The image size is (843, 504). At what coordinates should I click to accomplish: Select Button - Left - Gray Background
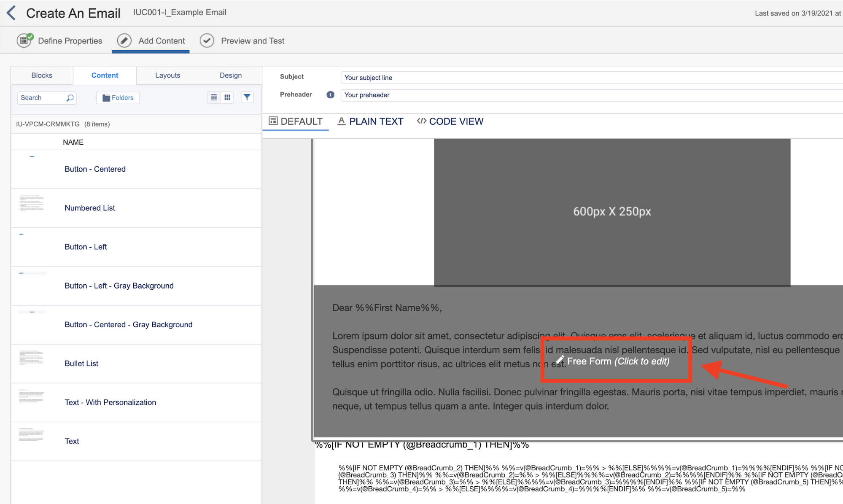(x=136, y=286)
